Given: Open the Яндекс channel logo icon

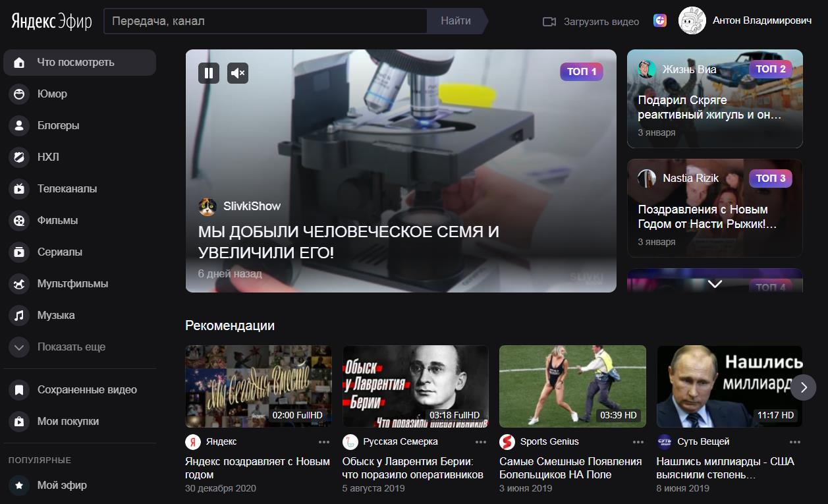Looking at the screenshot, I should pyautogui.click(x=193, y=441).
